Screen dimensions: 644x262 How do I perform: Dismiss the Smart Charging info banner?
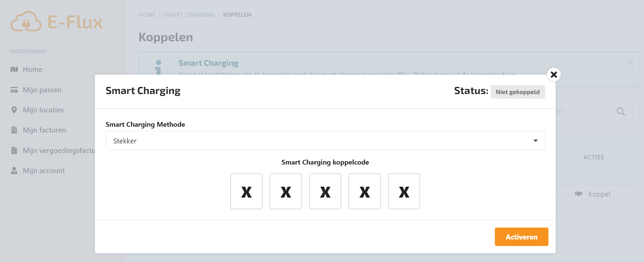coord(630,63)
